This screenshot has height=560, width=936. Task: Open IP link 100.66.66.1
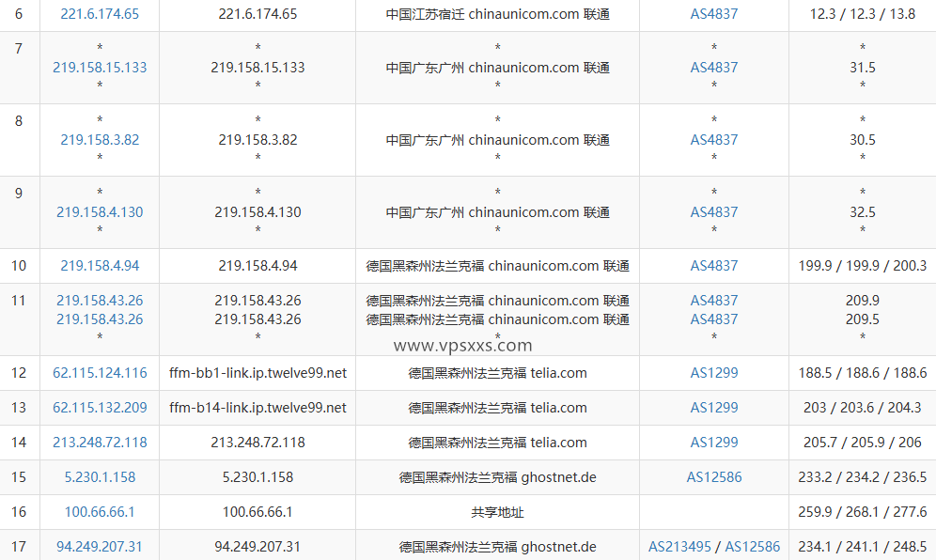100,512
